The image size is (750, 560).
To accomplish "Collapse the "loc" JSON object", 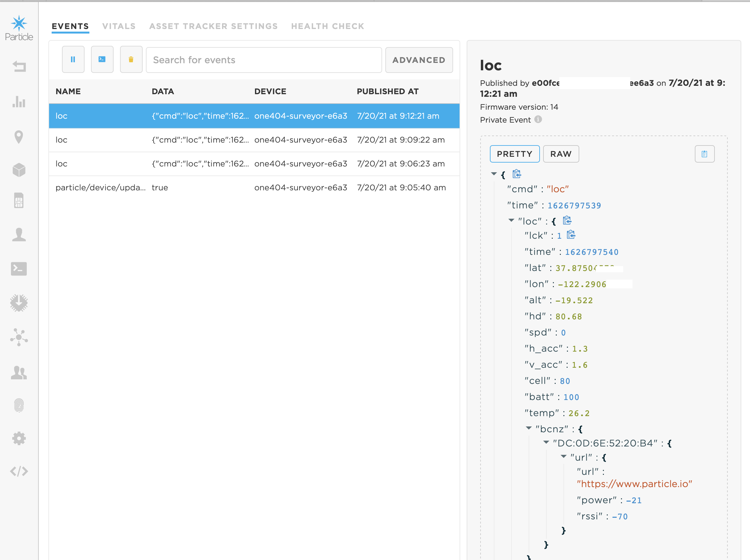I will point(511,221).
